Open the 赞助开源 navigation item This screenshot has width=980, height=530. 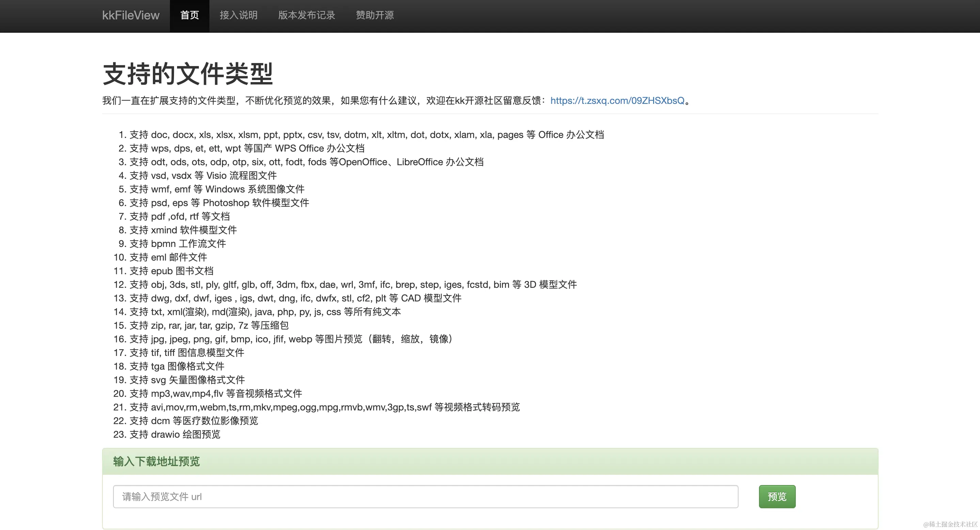tap(375, 15)
